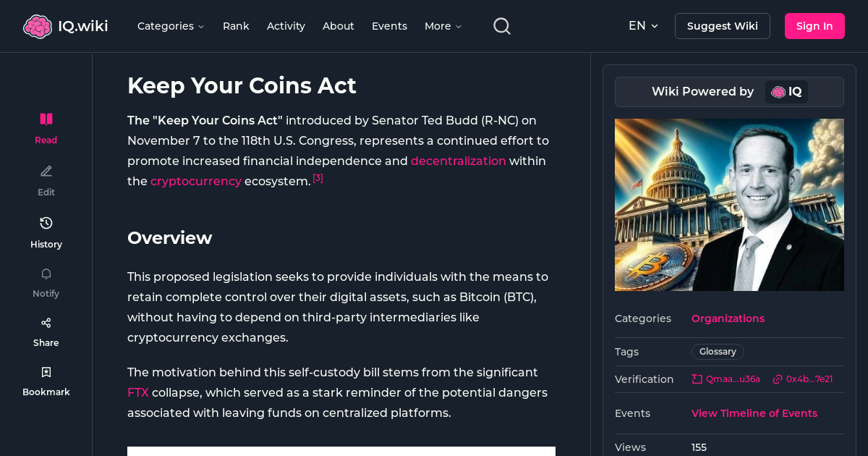Click the Ted Budd wiki thumbnail image
Screen dimensions: 868x456
pos(729,205)
